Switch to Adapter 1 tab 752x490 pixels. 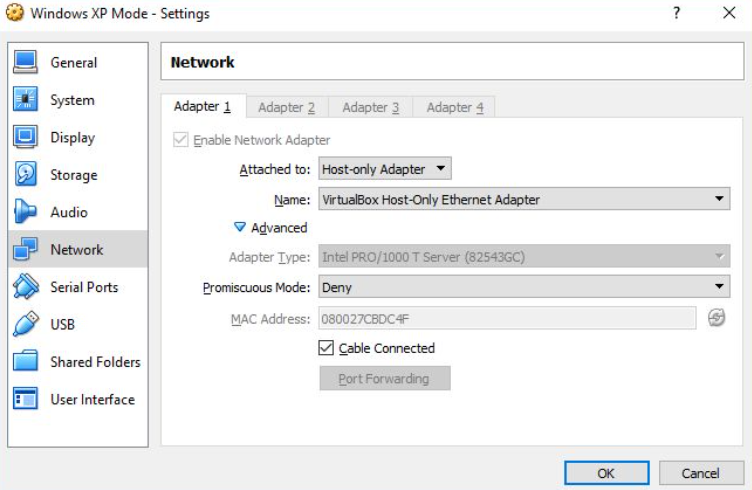(203, 106)
